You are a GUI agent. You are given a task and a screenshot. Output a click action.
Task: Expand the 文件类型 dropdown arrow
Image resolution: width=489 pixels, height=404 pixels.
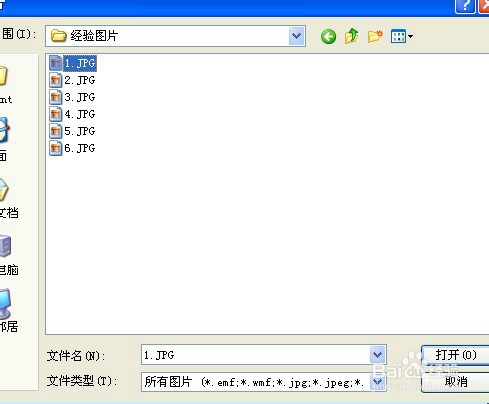click(377, 381)
